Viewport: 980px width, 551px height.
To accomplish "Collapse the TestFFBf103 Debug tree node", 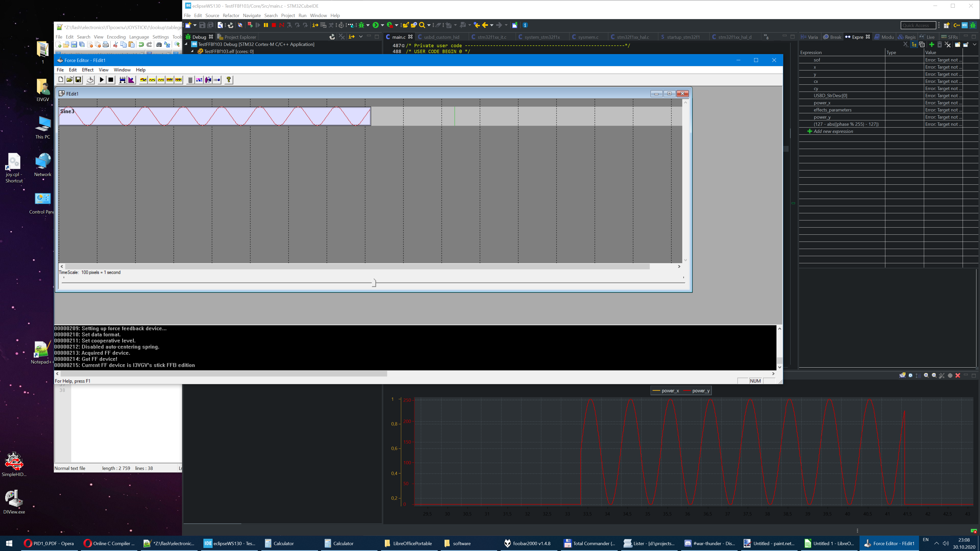I will [186, 44].
